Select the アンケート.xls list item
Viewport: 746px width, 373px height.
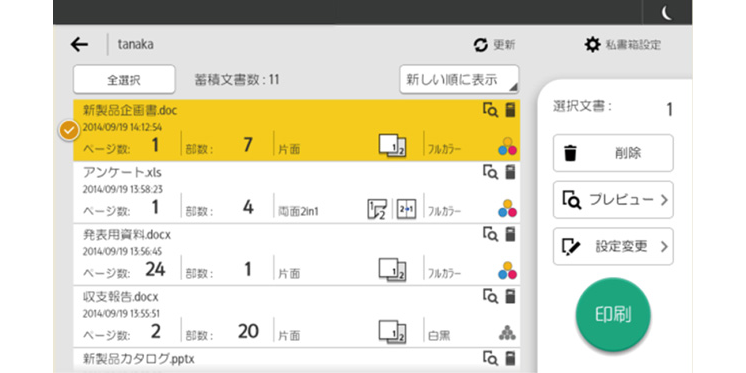click(x=296, y=193)
